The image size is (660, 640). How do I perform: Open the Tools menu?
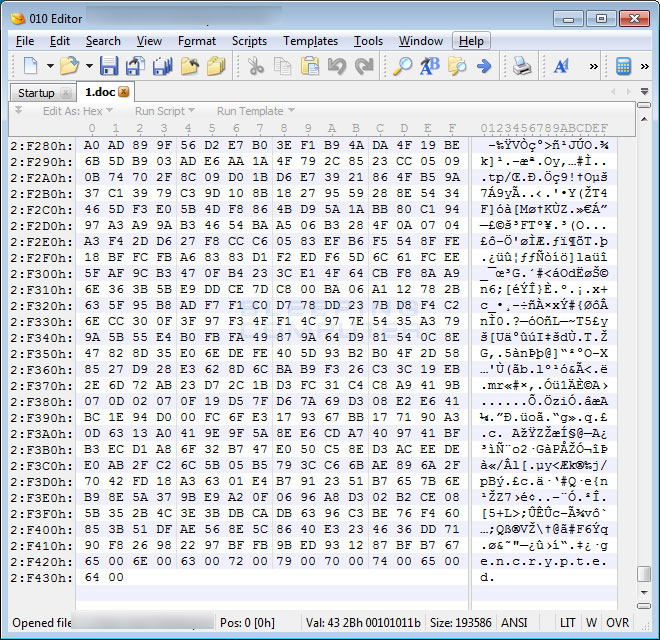(368, 41)
